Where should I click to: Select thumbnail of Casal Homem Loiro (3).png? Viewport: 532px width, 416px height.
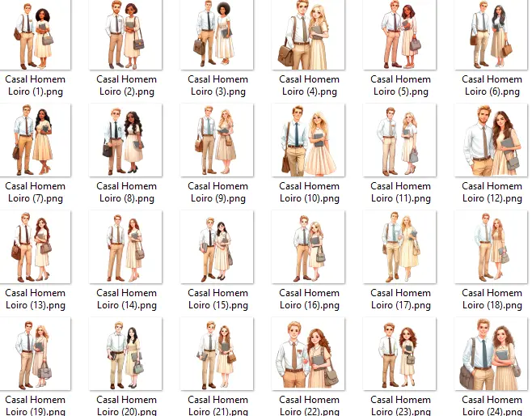217,35
